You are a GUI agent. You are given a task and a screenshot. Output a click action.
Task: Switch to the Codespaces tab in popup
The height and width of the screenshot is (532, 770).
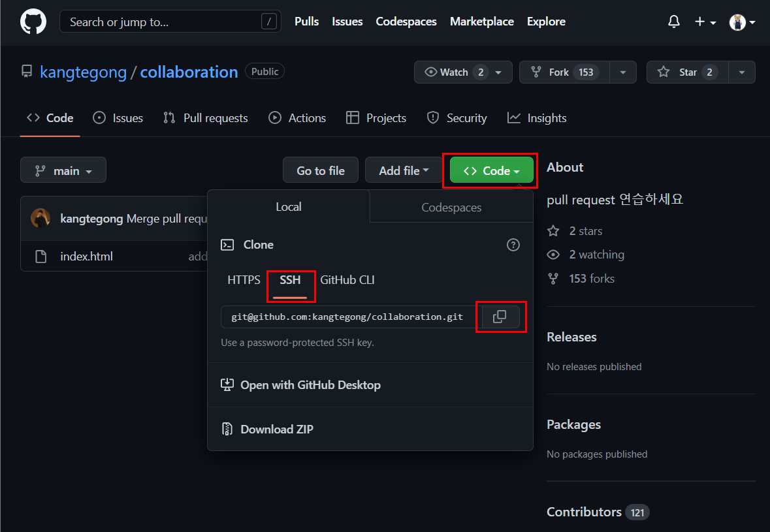click(451, 207)
